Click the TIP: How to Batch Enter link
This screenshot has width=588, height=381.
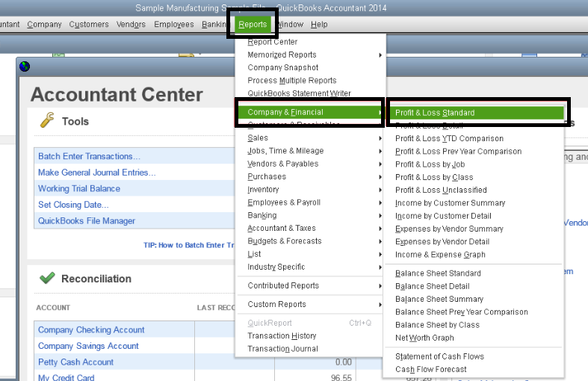(188, 245)
